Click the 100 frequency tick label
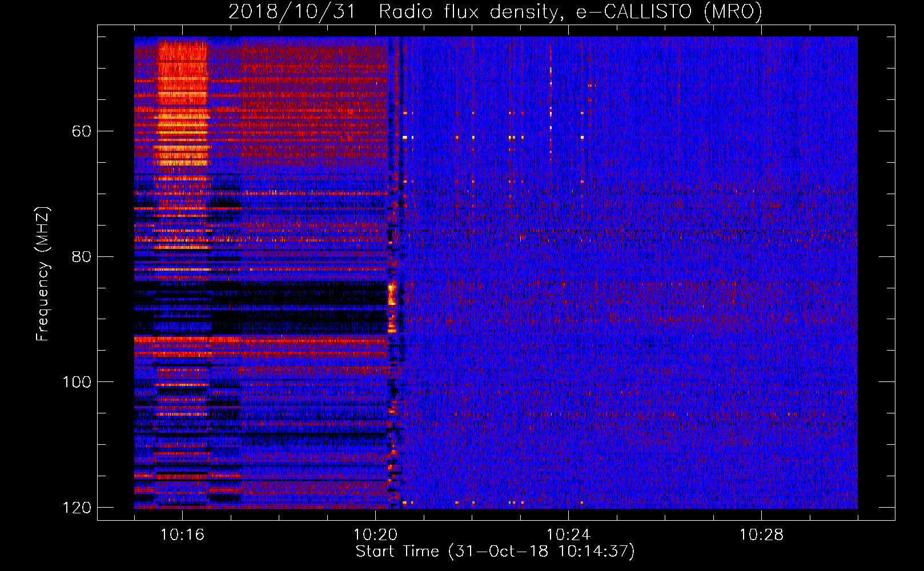The height and width of the screenshot is (571, 924). (77, 382)
